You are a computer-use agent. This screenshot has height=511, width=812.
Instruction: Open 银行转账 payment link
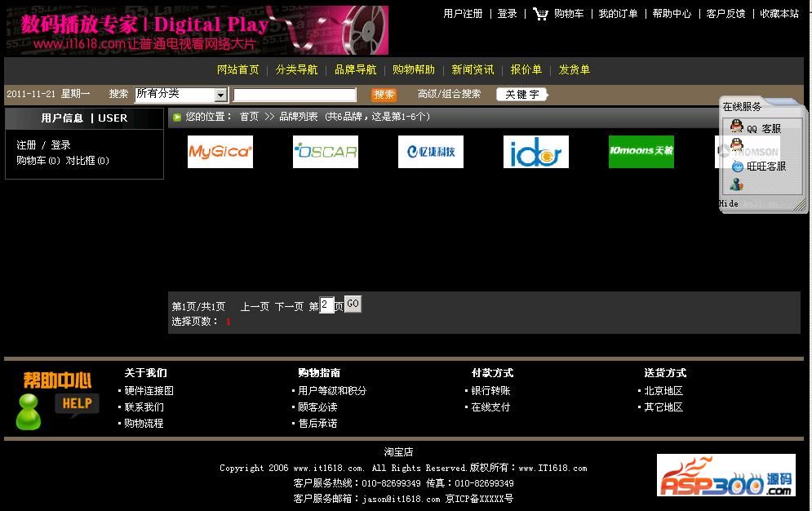point(490,391)
